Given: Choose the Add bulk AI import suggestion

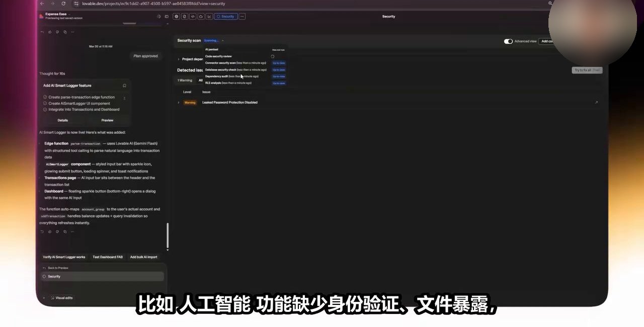Looking at the screenshot, I should pos(144,257).
